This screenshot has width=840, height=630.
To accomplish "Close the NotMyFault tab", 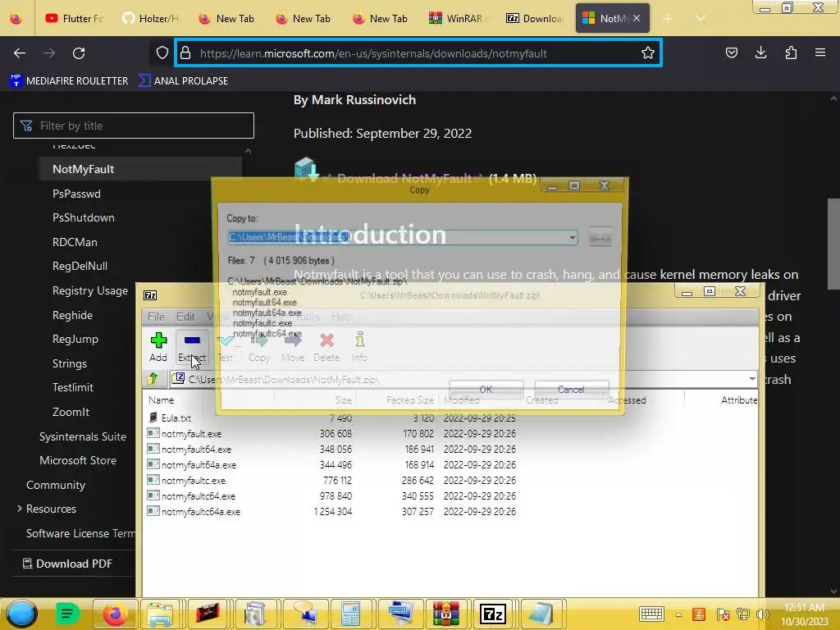I will (x=637, y=18).
